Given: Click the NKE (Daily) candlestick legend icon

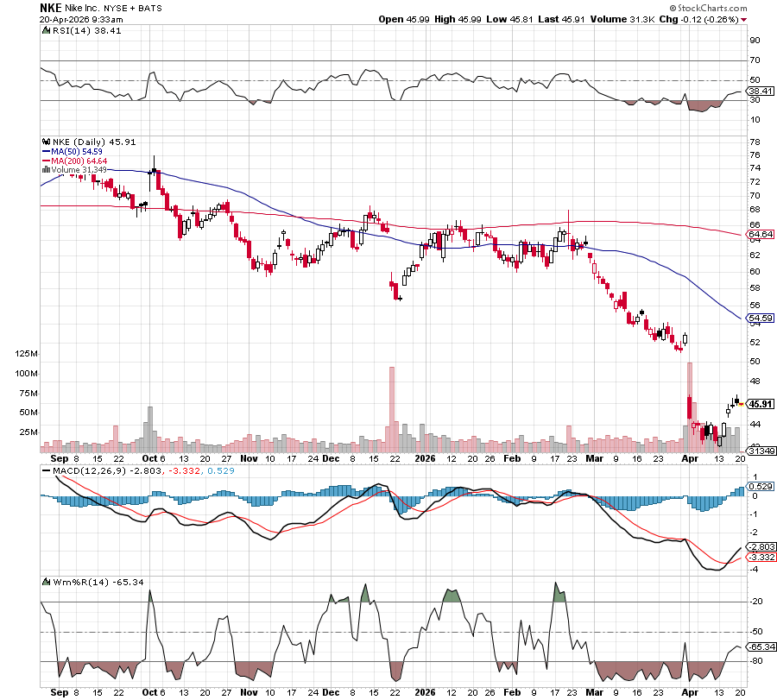Looking at the screenshot, I should 46,142.
